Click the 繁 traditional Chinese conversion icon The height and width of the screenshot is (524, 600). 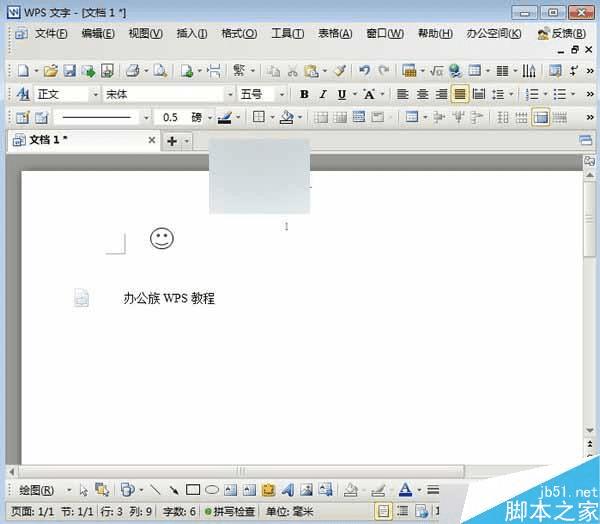239,71
